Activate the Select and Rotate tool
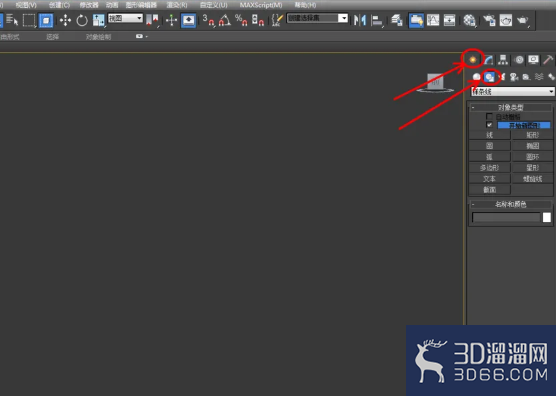556x396 pixels. pos(82,20)
